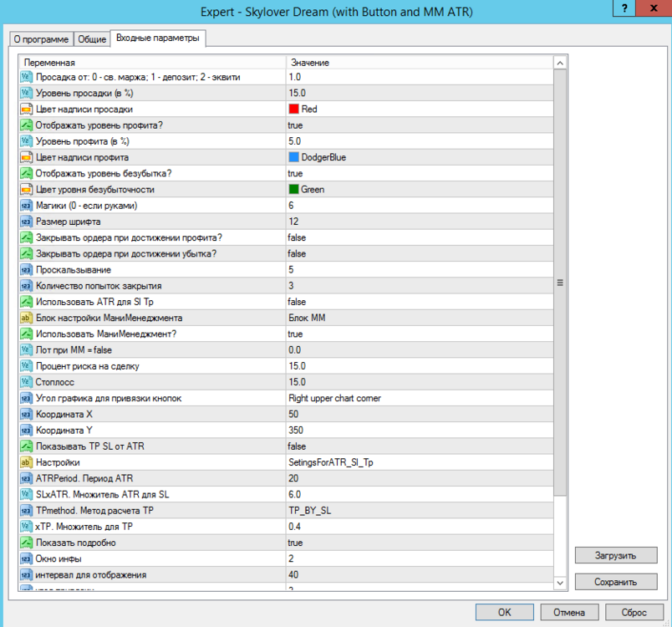This screenshot has width=672, height=627.
Task: Click the red swatch in 'Цвет надписи просадки'
Action: (293, 109)
